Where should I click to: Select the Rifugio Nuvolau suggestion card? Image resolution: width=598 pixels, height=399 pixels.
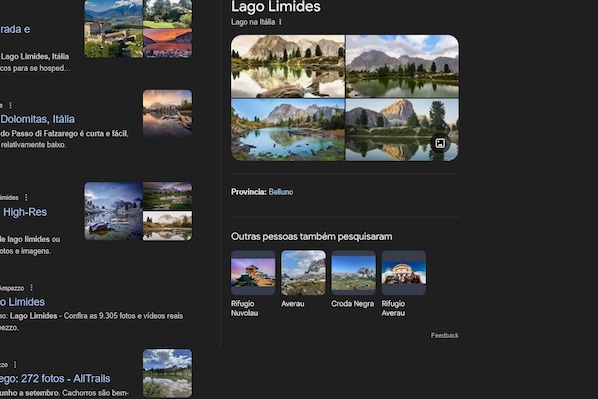click(x=253, y=284)
